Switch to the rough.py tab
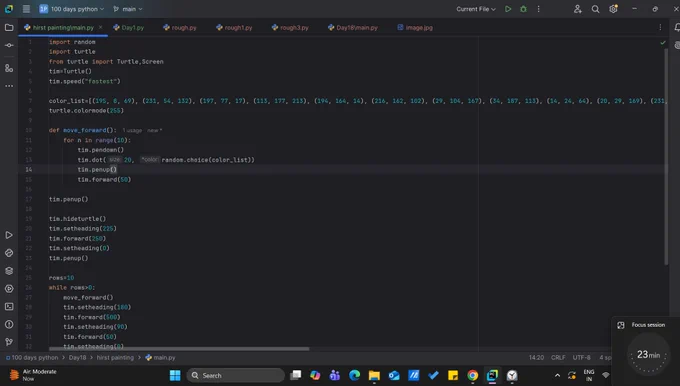 pos(180,27)
